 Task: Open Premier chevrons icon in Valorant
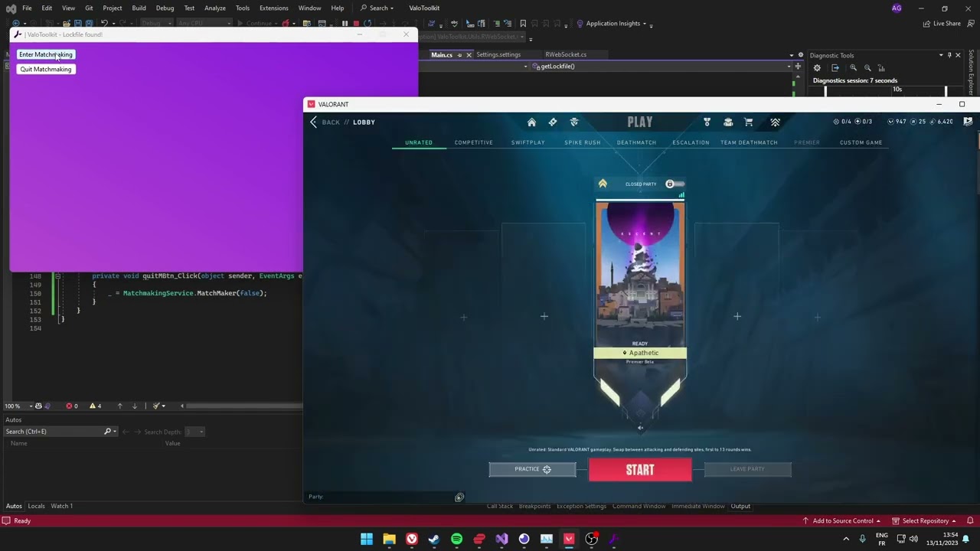775,122
